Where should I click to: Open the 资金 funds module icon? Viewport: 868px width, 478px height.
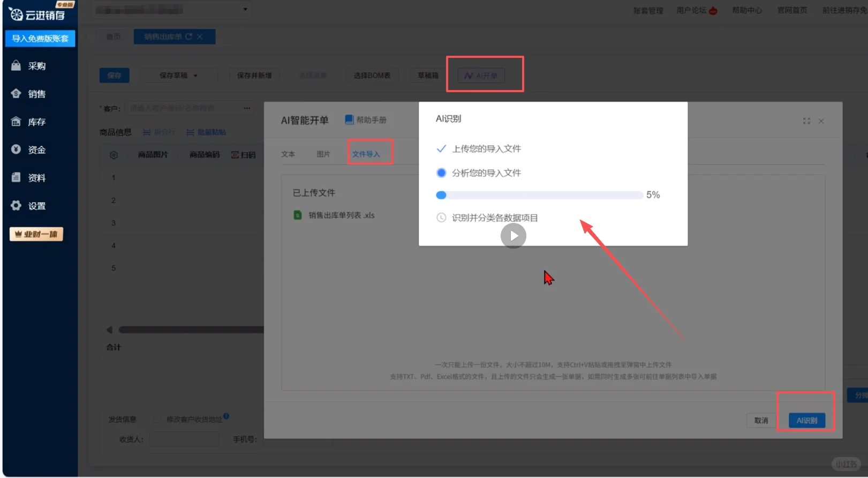16,150
